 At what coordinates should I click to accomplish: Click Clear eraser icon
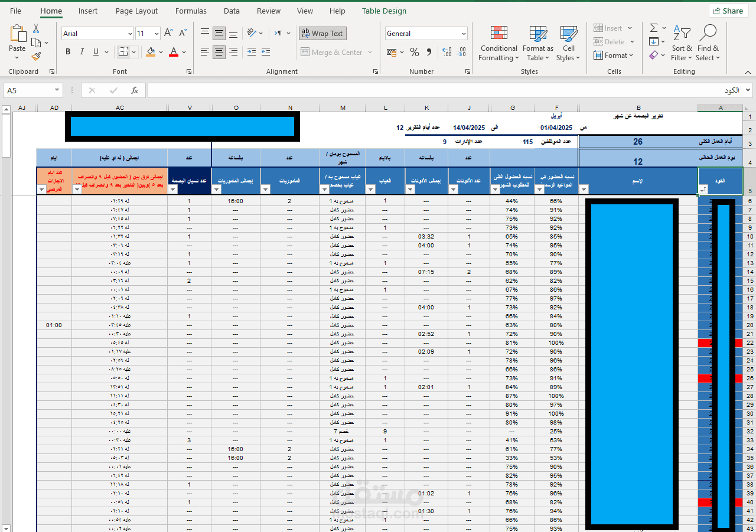click(654, 55)
